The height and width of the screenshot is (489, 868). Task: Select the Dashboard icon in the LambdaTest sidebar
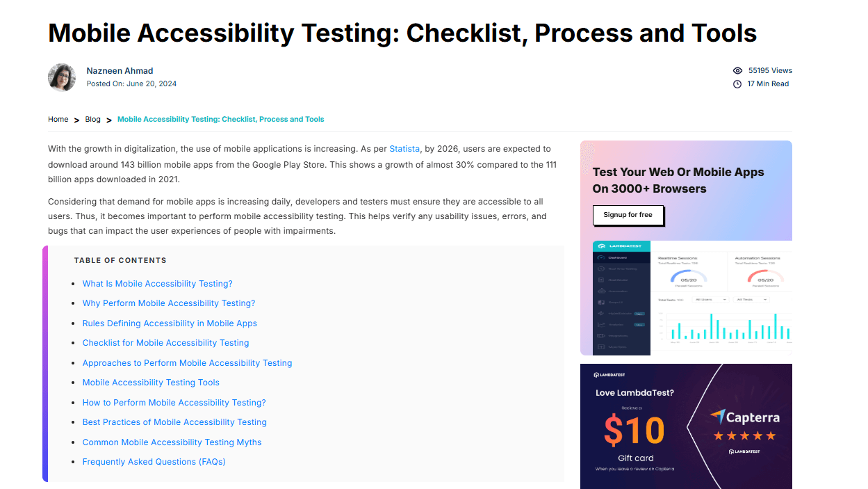coord(601,258)
